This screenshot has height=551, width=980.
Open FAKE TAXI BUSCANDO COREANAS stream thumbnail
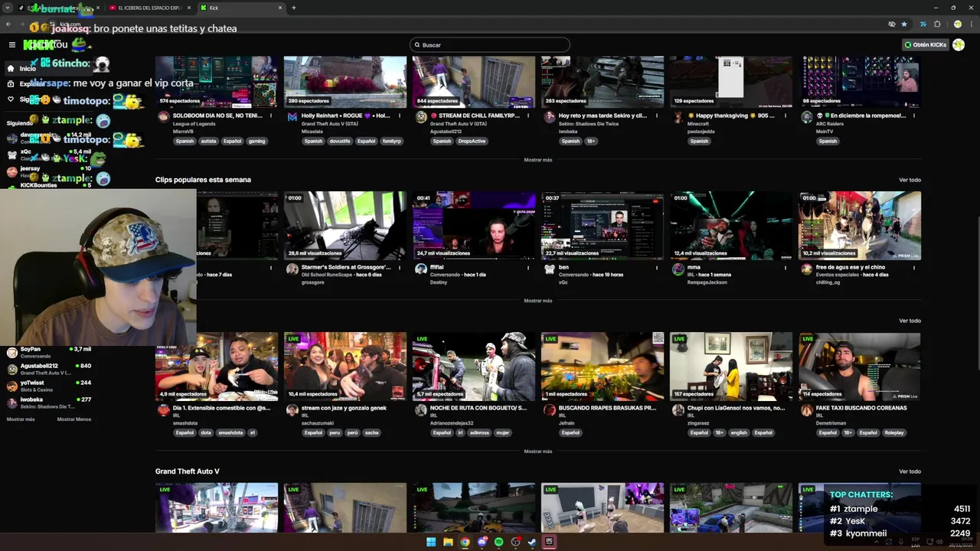pyautogui.click(x=860, y=366)
